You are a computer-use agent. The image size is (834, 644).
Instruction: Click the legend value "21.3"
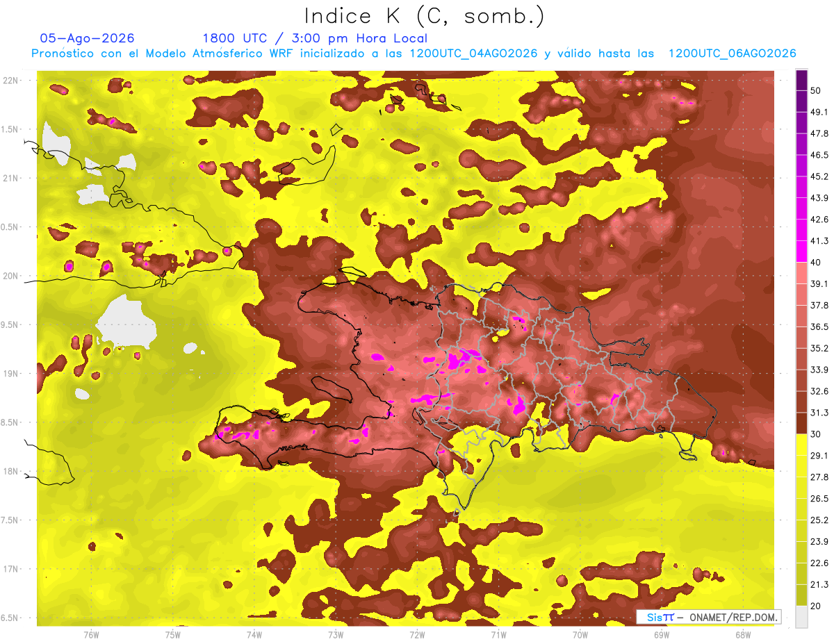point(819,584)
